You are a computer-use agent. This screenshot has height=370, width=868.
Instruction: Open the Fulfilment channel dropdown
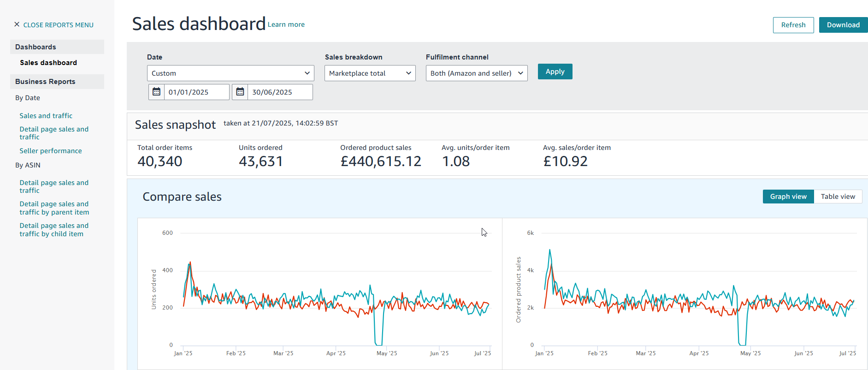click(476, 73)
